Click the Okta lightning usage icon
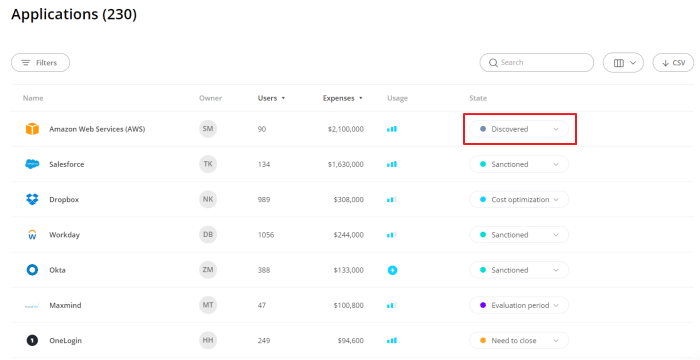The width and height of the screenshot is (700, 360). pyautogui.click(x=392, y=270)
